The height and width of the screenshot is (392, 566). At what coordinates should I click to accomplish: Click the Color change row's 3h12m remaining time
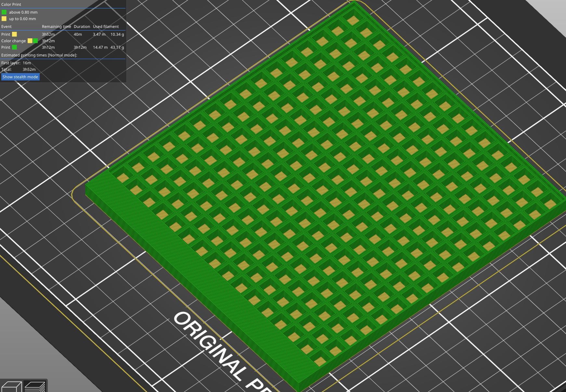(x=48, y=41)
